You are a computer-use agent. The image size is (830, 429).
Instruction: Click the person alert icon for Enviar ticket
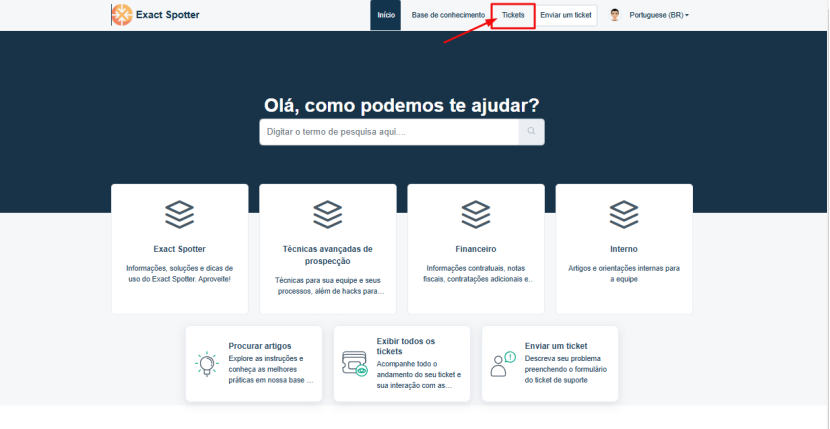tap(503, 364)
